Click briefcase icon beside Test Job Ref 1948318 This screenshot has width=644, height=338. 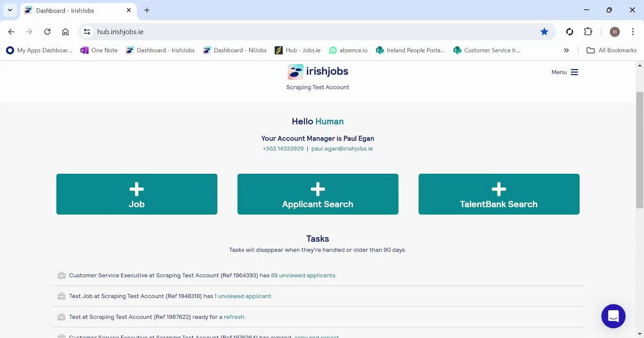pos(62,296)
